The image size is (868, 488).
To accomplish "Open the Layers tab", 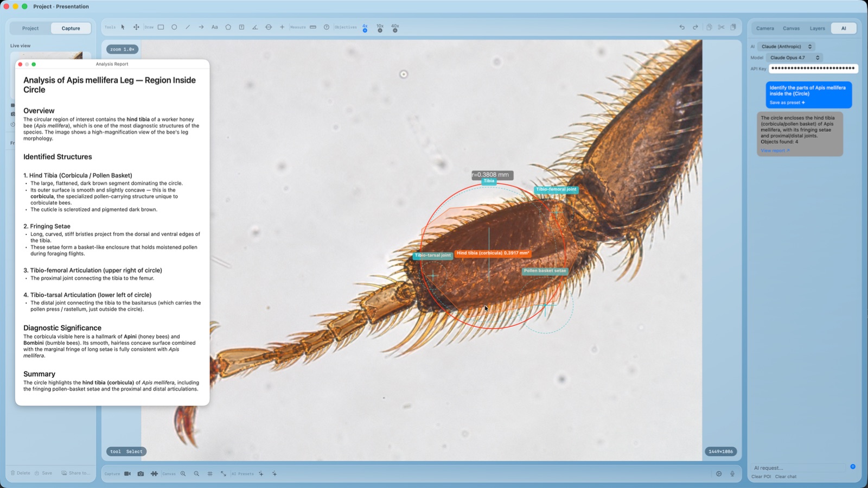I will click(817, 28).
